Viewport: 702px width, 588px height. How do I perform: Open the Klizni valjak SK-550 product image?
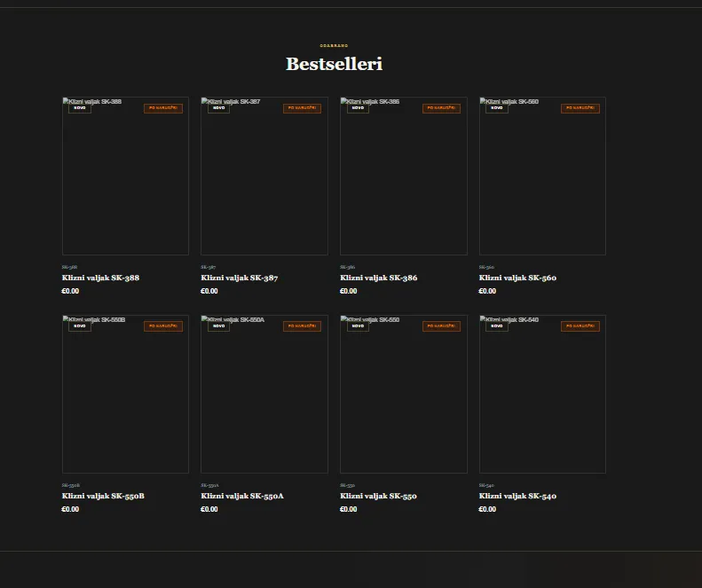coord(404,395)
